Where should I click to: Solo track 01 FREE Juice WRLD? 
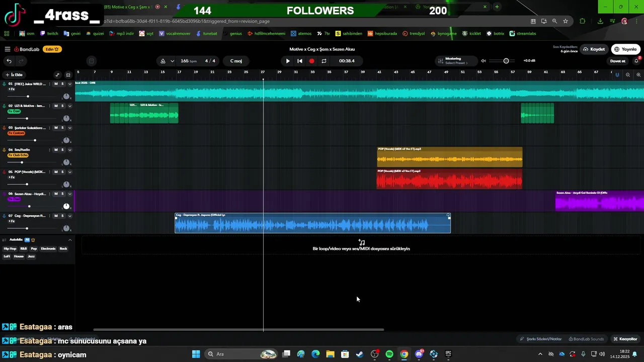pyautogui.click(x=62, y=84)
